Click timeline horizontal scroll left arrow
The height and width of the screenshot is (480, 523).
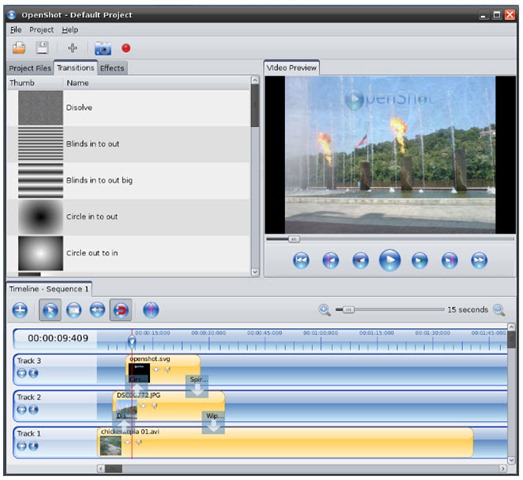(101, 469)
